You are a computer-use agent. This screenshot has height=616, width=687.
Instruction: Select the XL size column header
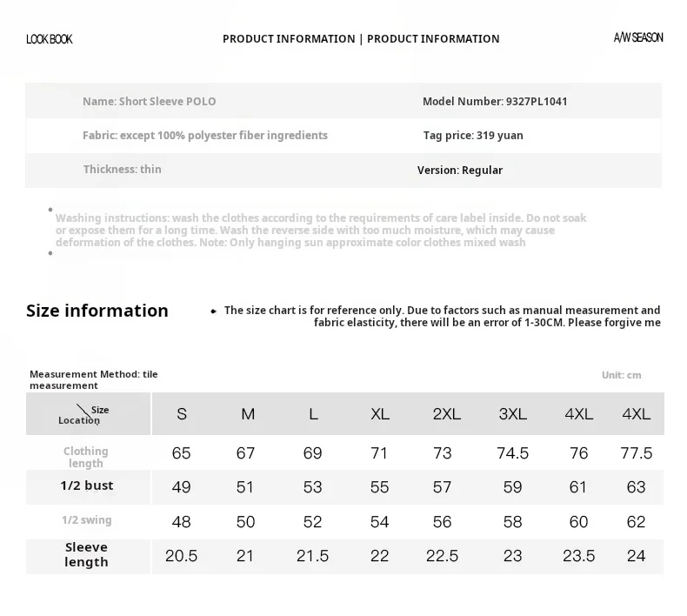(x=380, y=414)
